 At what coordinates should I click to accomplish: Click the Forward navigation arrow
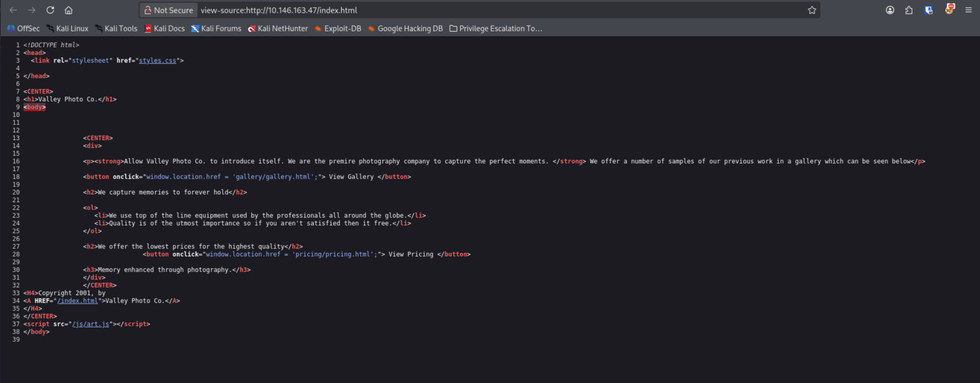[x=32, y=10]
